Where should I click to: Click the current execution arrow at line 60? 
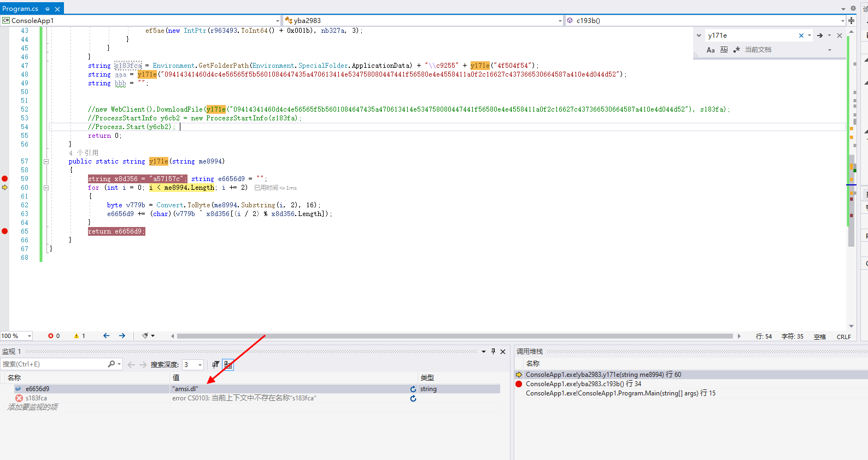pyautogui.click(x=5, y=188)
